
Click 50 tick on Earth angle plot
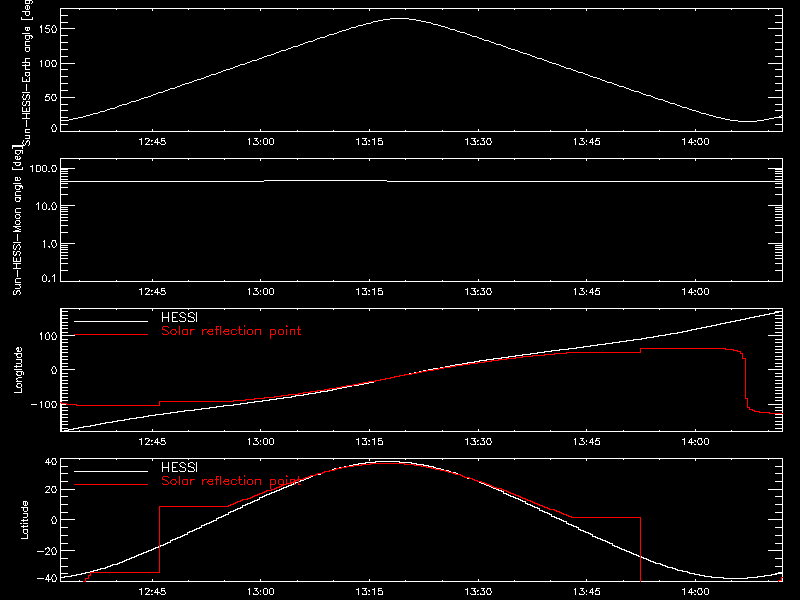click(x=51, y=97)
